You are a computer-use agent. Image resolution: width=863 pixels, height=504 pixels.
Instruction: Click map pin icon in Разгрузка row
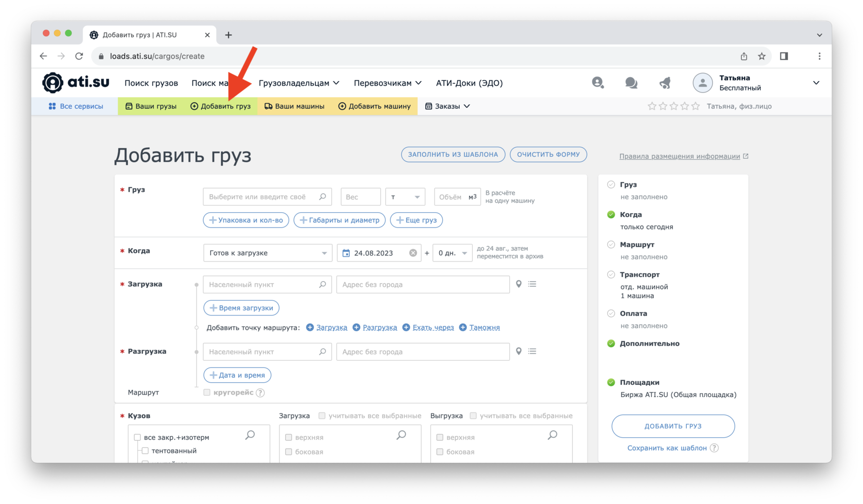point(519,351)
